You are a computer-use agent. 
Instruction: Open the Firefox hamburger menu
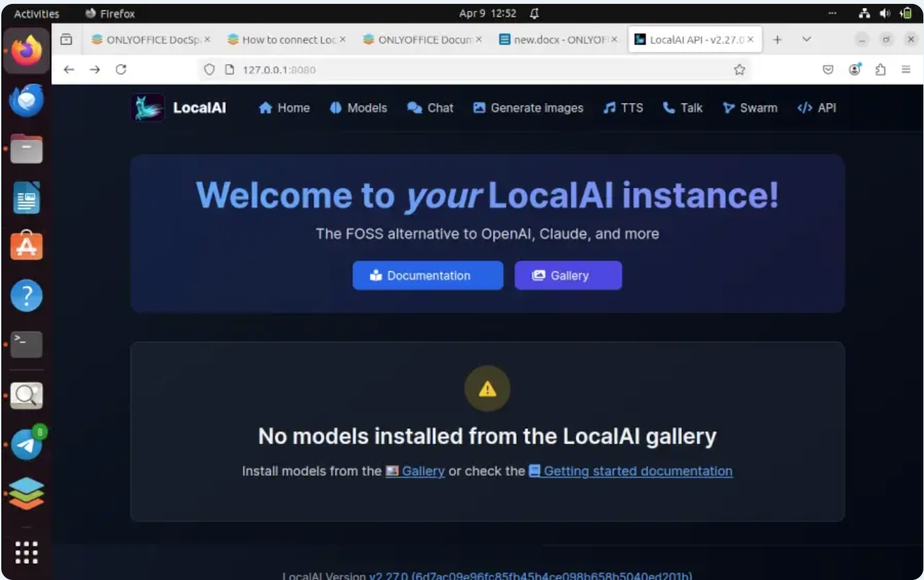coord(906,69)
